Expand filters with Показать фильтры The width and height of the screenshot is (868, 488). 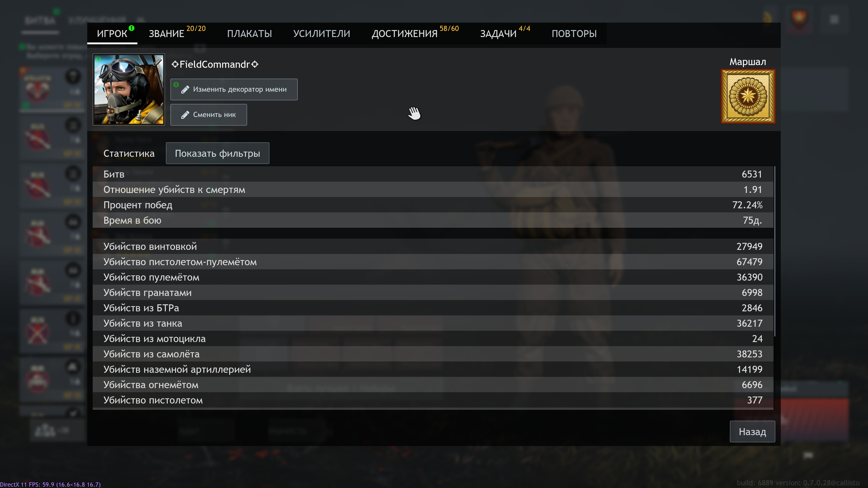pyautogui.click(x=217, y=153)
